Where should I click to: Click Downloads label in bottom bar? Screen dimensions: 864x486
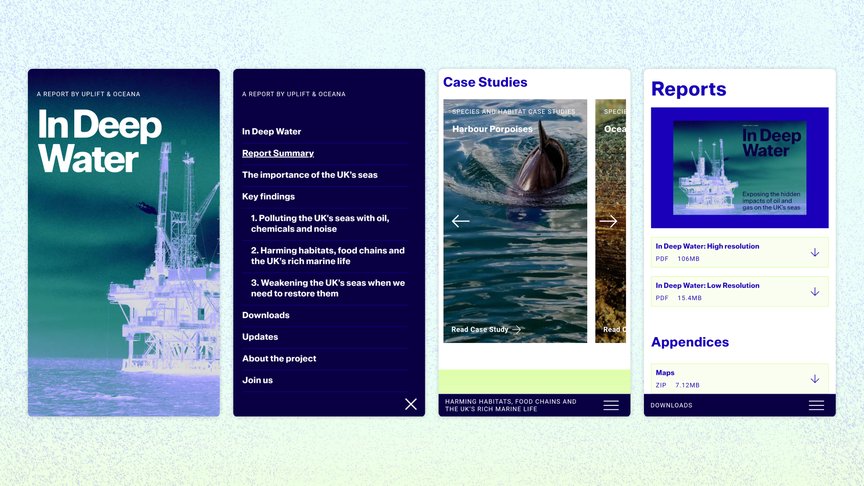point(671,406)
